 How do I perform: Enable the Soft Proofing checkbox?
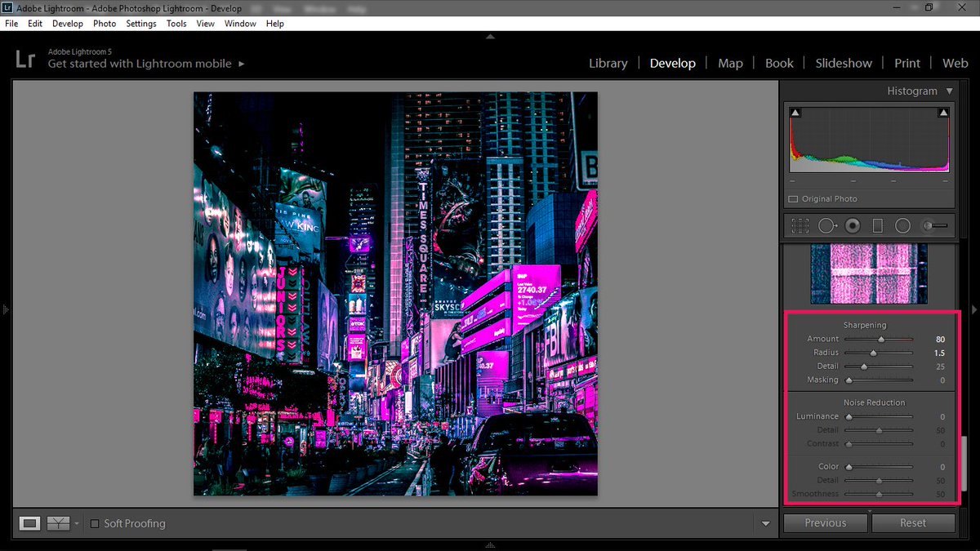point(95,523)
